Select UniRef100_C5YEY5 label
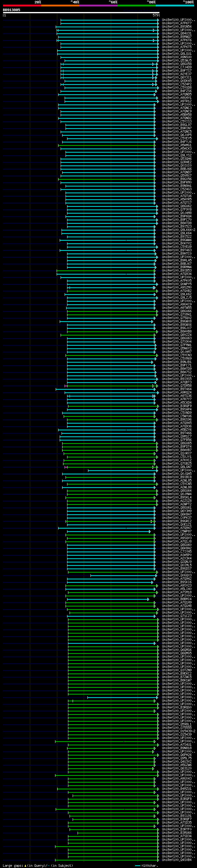Screen dimensions: 197x868 click(x=176, y=138)
